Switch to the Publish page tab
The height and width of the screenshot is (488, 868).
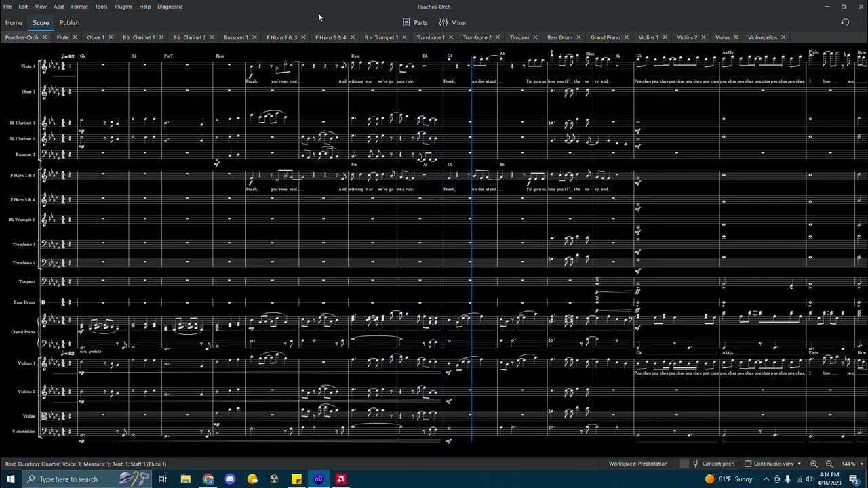click(69, 22)
